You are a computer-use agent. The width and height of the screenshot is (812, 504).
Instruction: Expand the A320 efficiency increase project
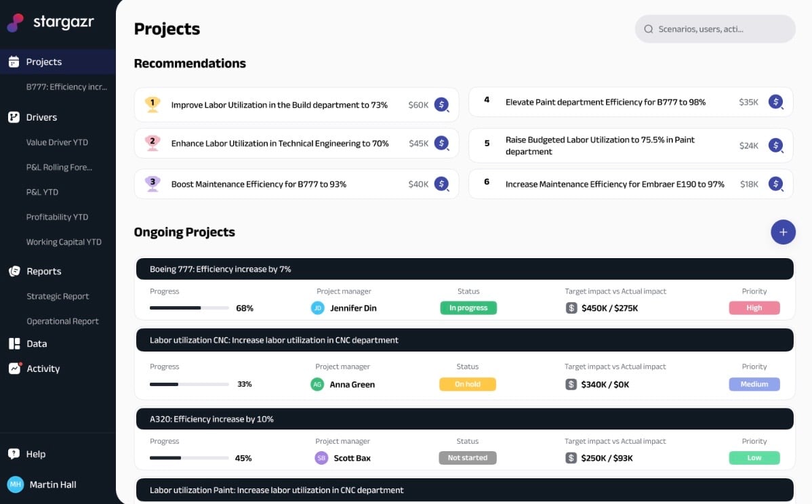(464, 419)
